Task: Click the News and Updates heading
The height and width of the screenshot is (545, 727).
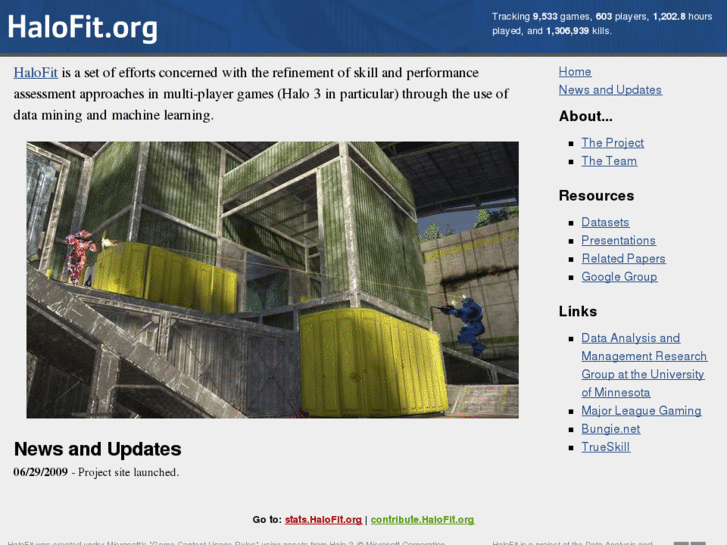Action: click(x=98, y=449)
